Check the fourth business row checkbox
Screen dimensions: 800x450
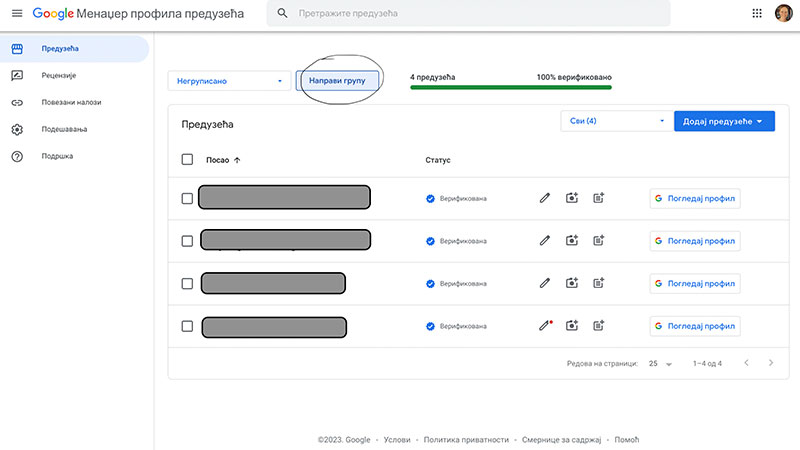pos(187,326)
